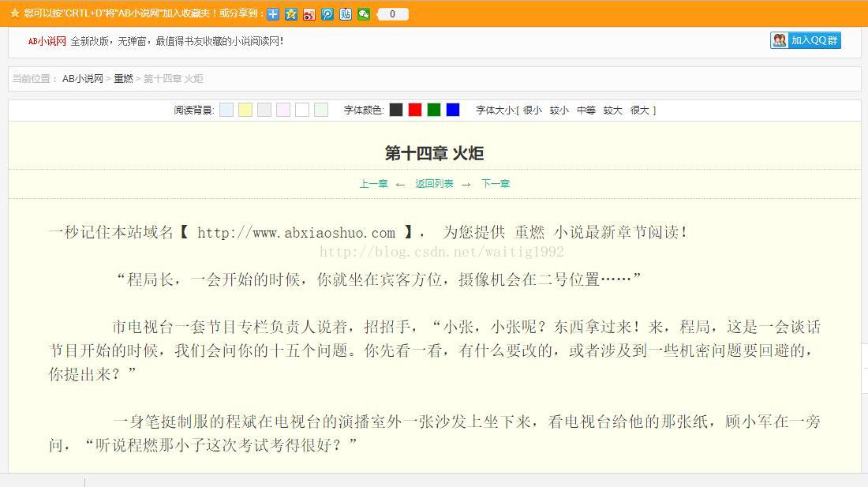Open the AB小说网 red logo link
The width and height of the screenshot is (868, 487).
[x=47, y=41]
